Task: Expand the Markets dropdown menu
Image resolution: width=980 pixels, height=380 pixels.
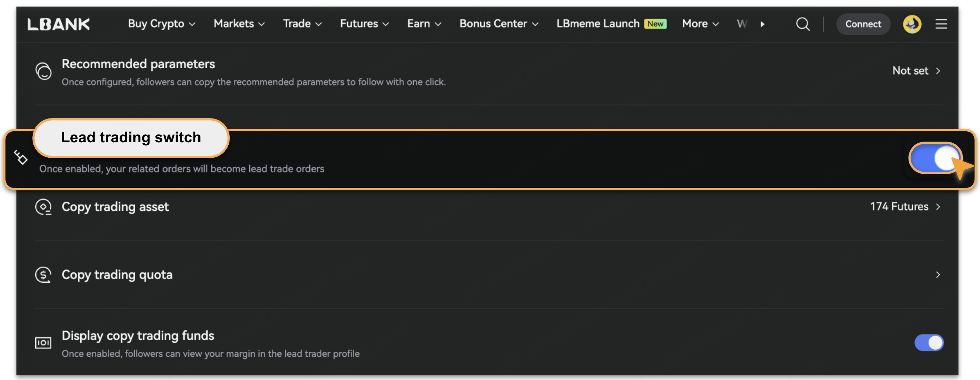Action: pos(239,24)
